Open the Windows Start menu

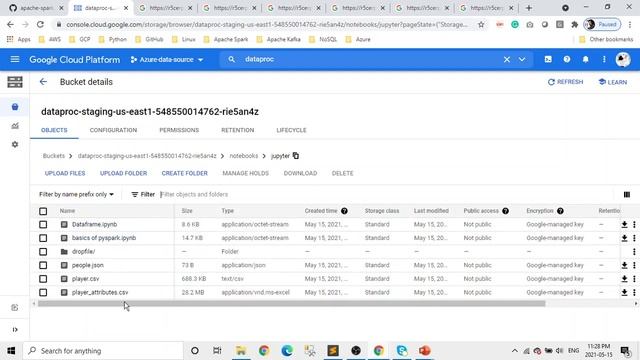11,351
